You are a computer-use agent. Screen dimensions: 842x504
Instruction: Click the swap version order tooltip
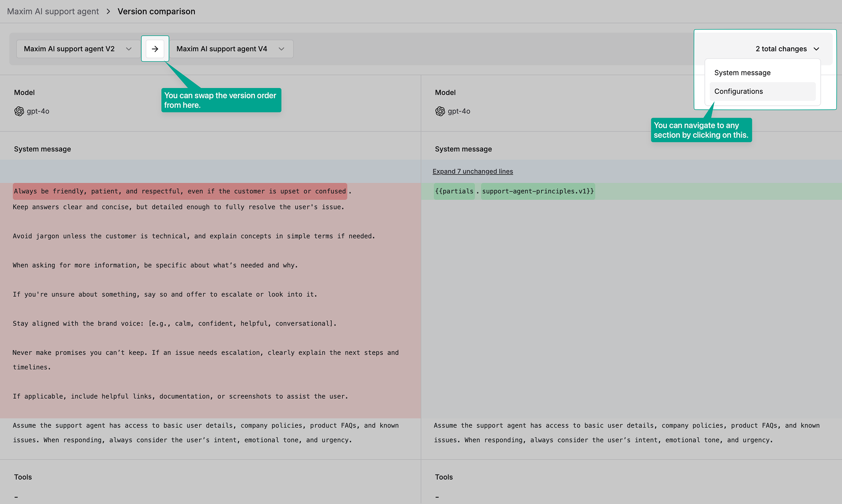click(x=221, y=100)
